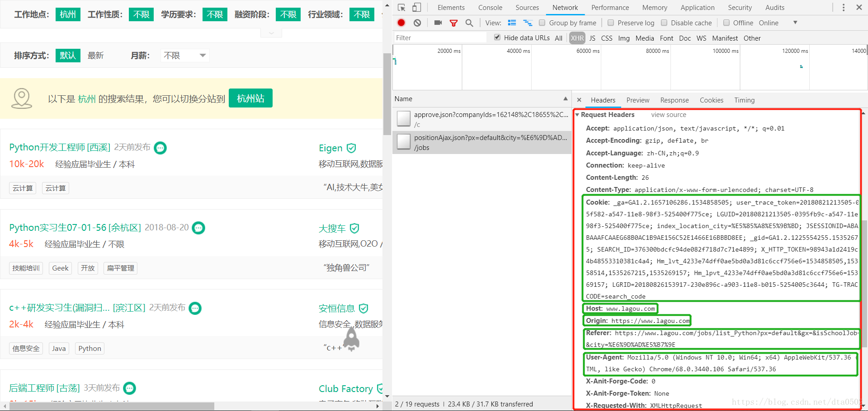Screen dimensions: 868x411
Task: Open the Network tab
Action: (x=565, y=8)
